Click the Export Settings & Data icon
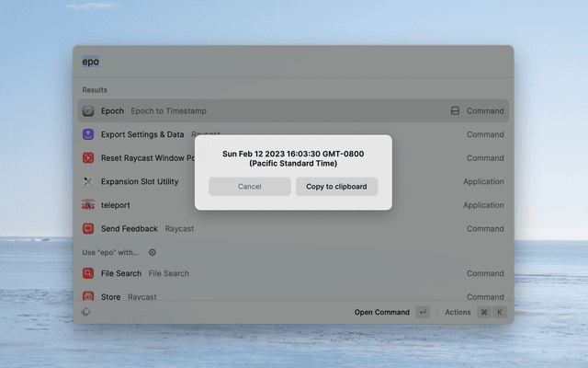 (x=88, y=134)
